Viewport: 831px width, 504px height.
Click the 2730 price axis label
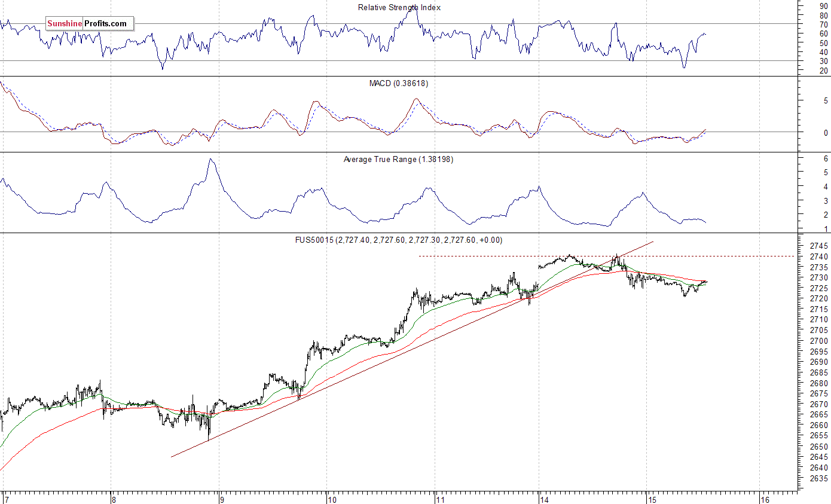pos(820,277)
